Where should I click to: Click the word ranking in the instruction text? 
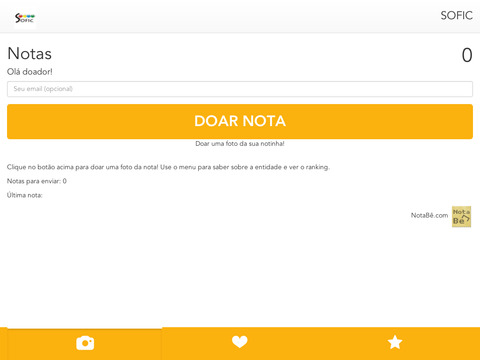click(x=317, y=167)
